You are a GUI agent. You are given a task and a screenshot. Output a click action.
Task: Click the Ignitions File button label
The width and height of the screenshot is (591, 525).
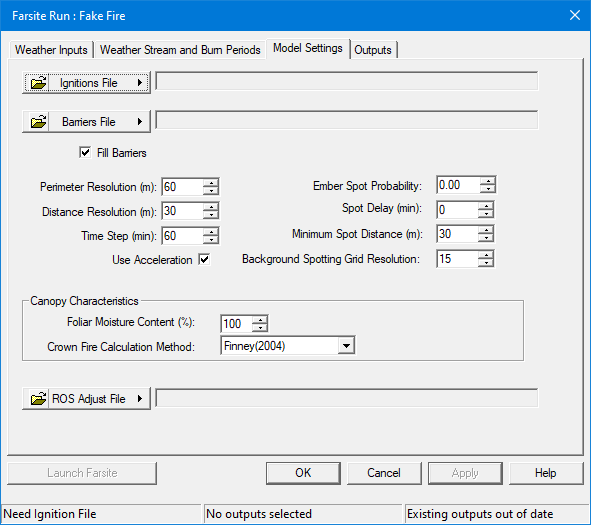pos(89,83)
